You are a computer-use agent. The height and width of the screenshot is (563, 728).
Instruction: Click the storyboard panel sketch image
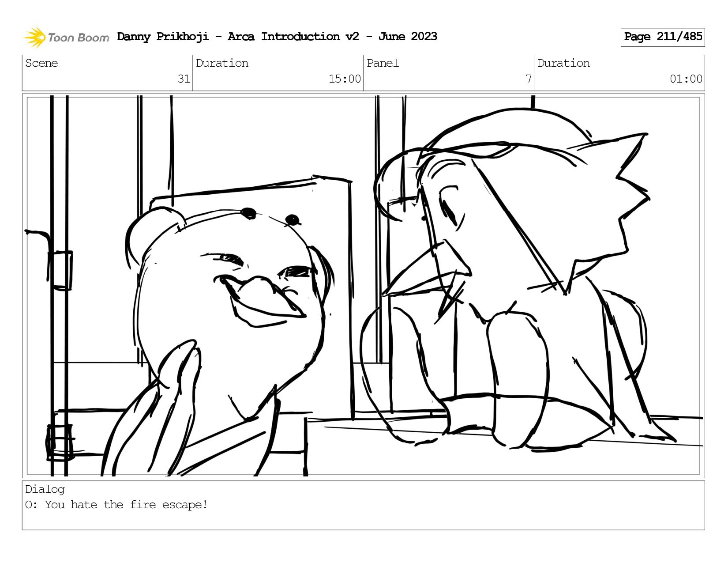coord(364,286)
